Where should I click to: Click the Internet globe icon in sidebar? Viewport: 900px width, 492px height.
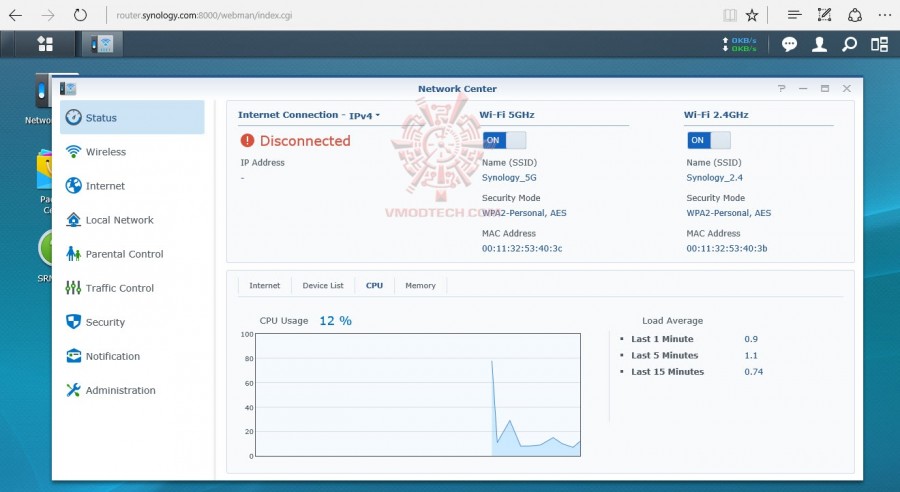coord(73,185)
